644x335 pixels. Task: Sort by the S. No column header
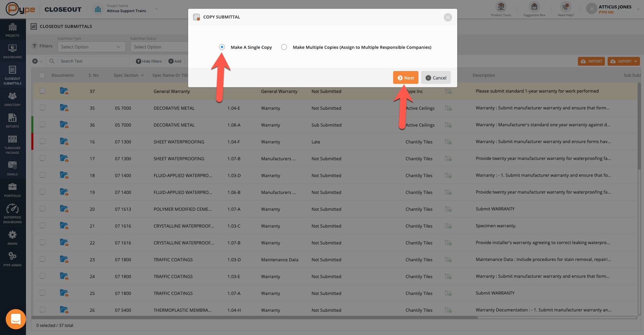coord(93,75)
